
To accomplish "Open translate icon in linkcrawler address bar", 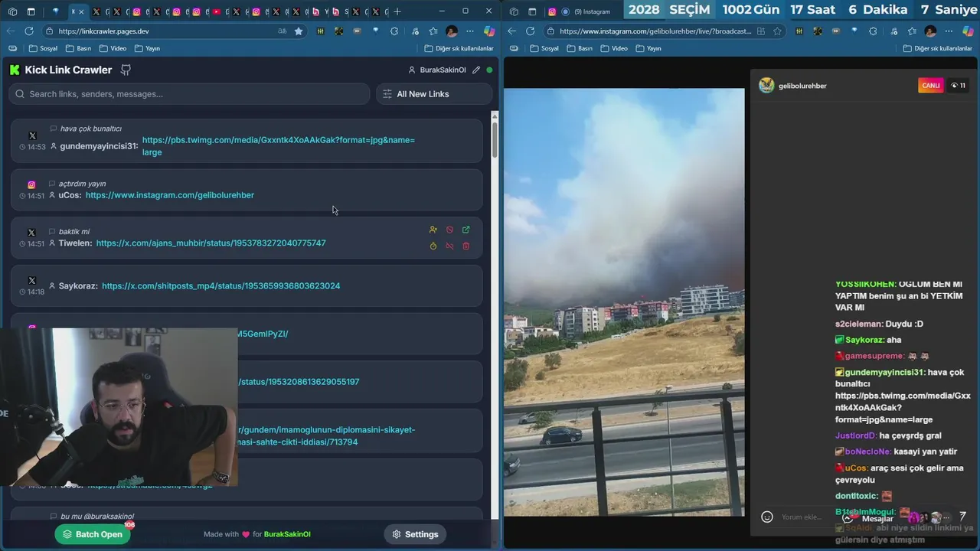I will (282, 31).
